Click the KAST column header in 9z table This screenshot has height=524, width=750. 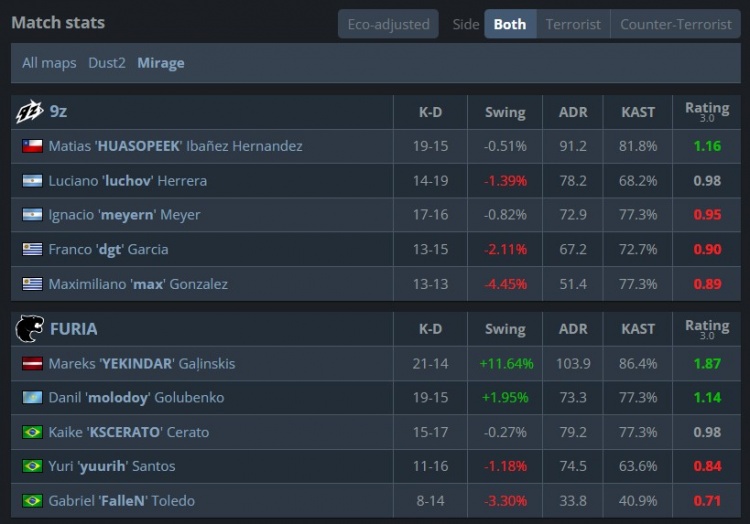(638, 112)
